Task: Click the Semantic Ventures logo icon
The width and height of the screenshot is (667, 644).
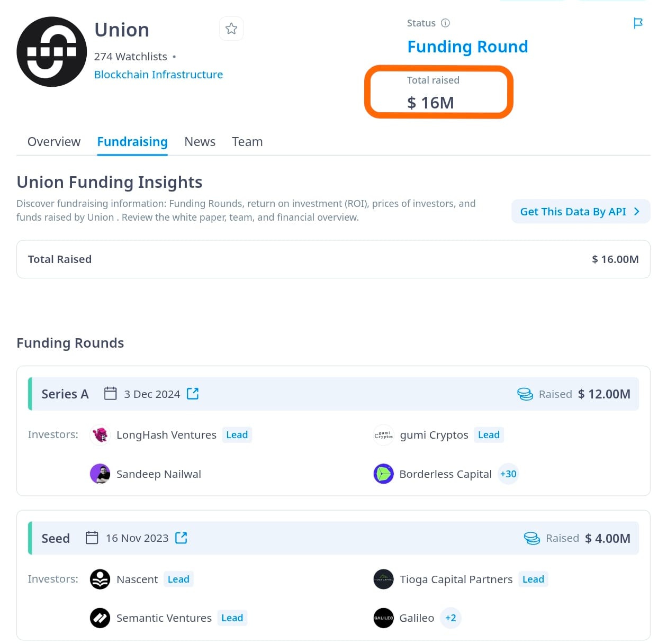Action: pos(100,618)
